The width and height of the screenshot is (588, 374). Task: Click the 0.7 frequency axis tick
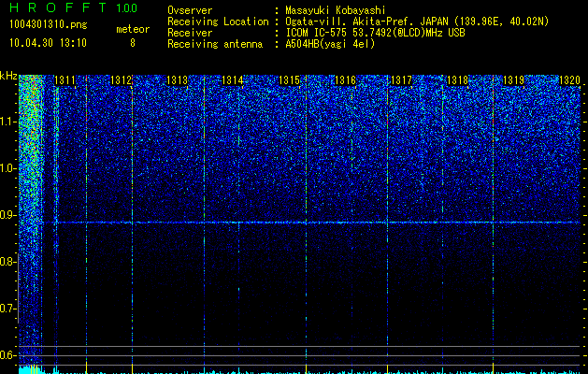[x=8, y=309]
